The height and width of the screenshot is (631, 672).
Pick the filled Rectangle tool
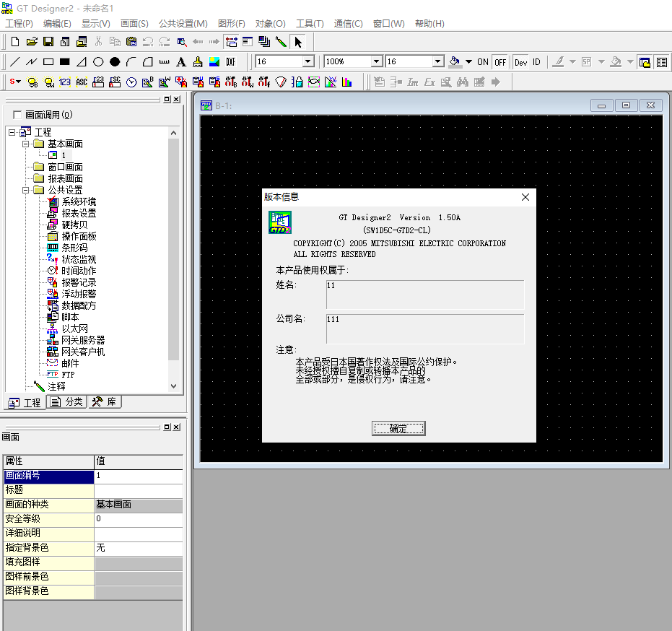65,62
